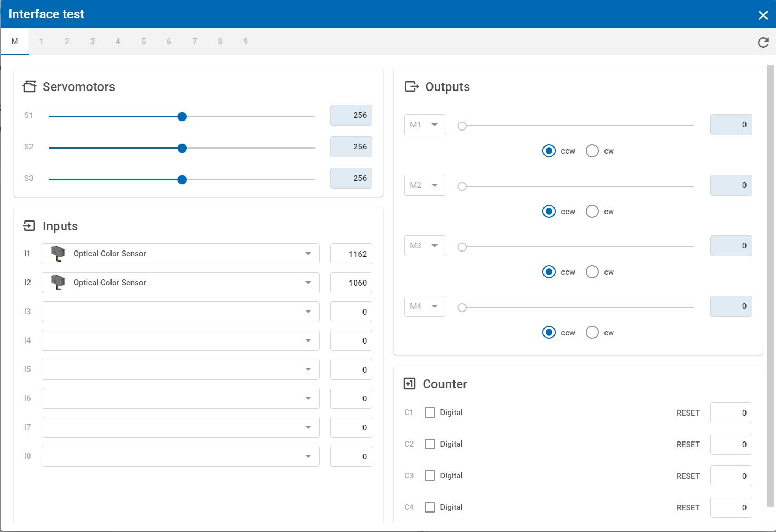Enable the C2 Digital checkbox
Screen dimensions: 776x532
coord(430,444)
